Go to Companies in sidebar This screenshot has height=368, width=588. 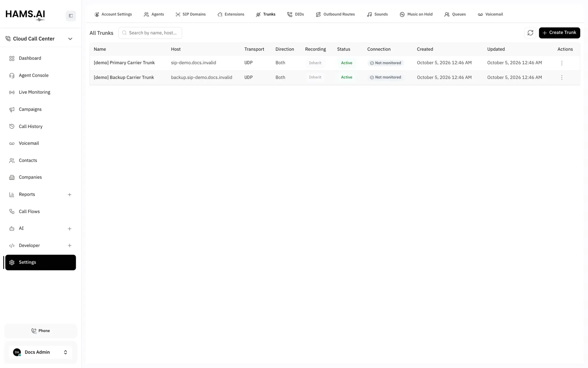tap(40, 177)
